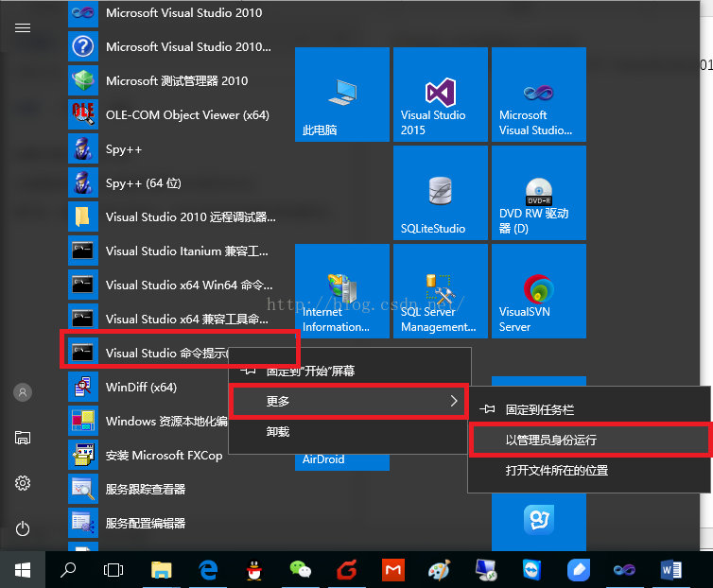Click the Power button in Start sidebar
The image size is (713, 588).
point(23,528)
